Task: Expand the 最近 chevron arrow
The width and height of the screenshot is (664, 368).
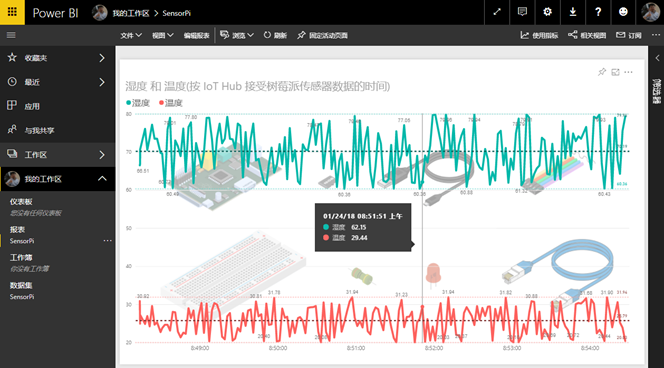Action: [102, 82]
